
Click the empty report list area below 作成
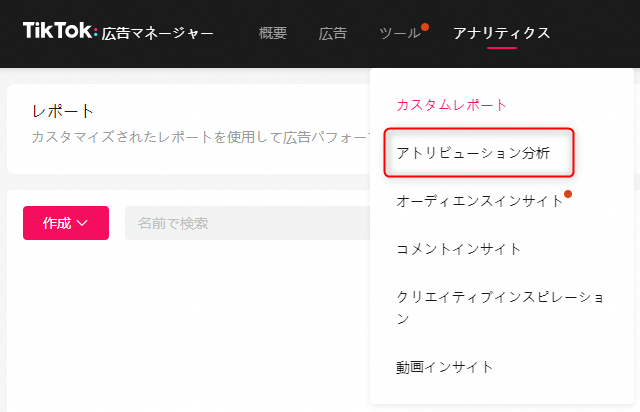(x=190, y=330)
